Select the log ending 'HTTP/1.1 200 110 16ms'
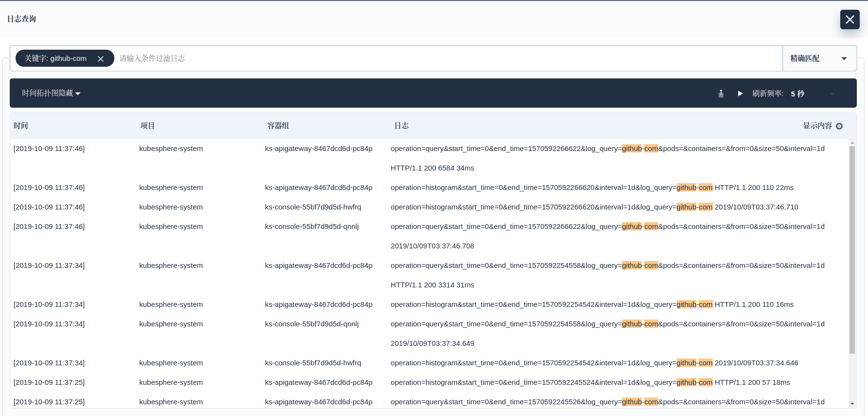This screenshot has width=868, height=416. (x=592, y=304)
